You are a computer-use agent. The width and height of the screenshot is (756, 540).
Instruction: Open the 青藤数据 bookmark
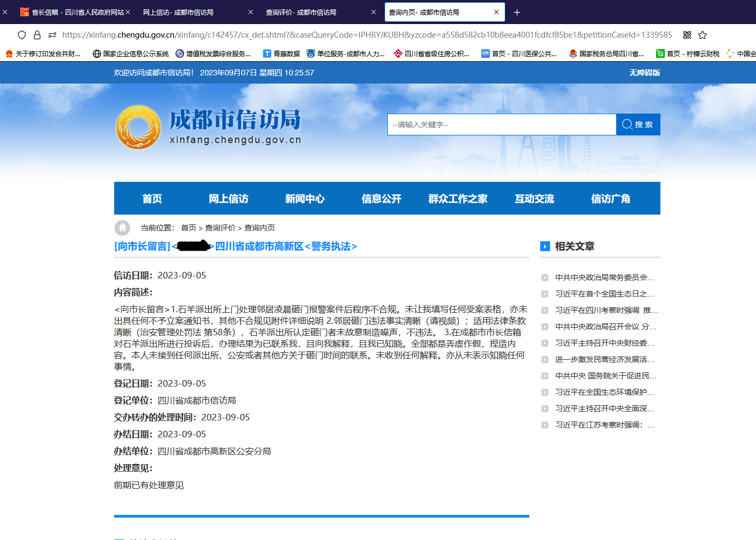click(x=281, y=54)
